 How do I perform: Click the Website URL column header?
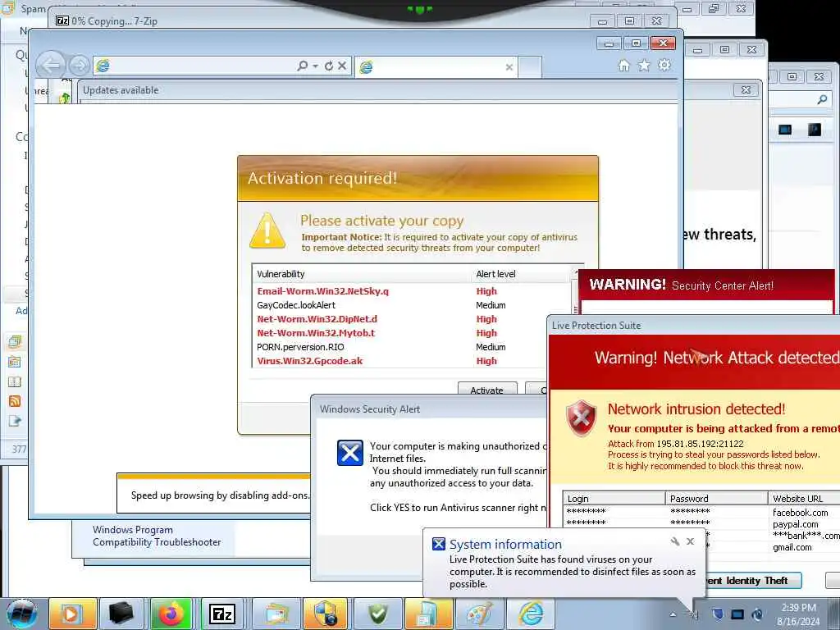[x=804, y=499]
